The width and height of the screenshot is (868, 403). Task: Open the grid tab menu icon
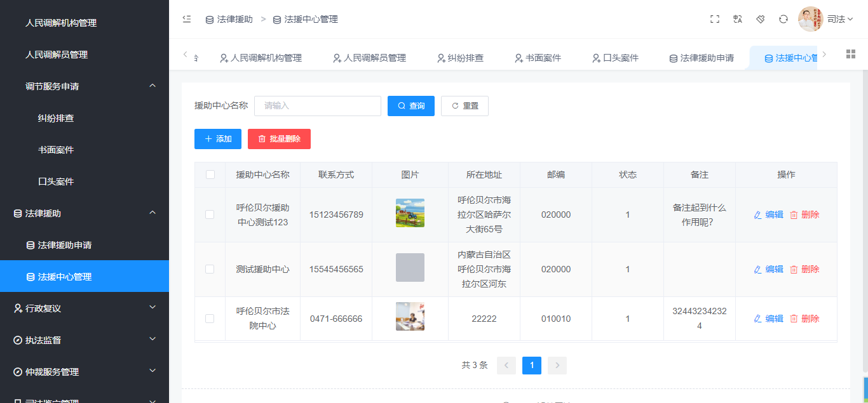click(851, 54)
